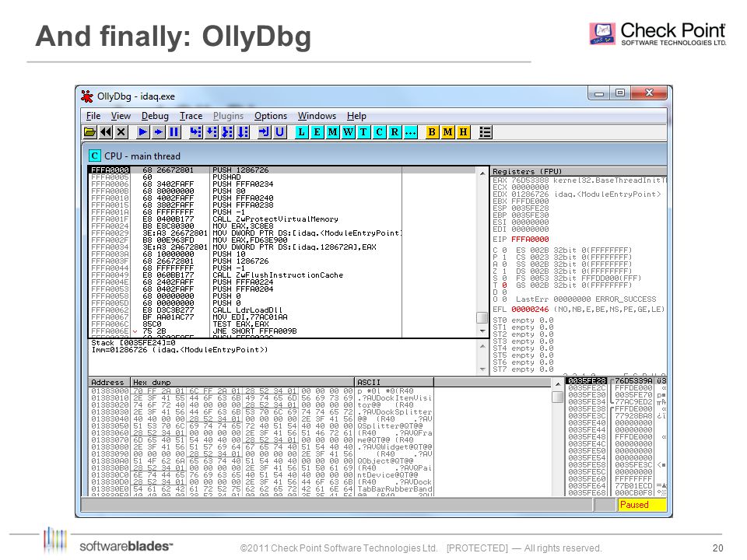Open Memory map with cyan M icon
747x560 pixels.
coord(332,132)
